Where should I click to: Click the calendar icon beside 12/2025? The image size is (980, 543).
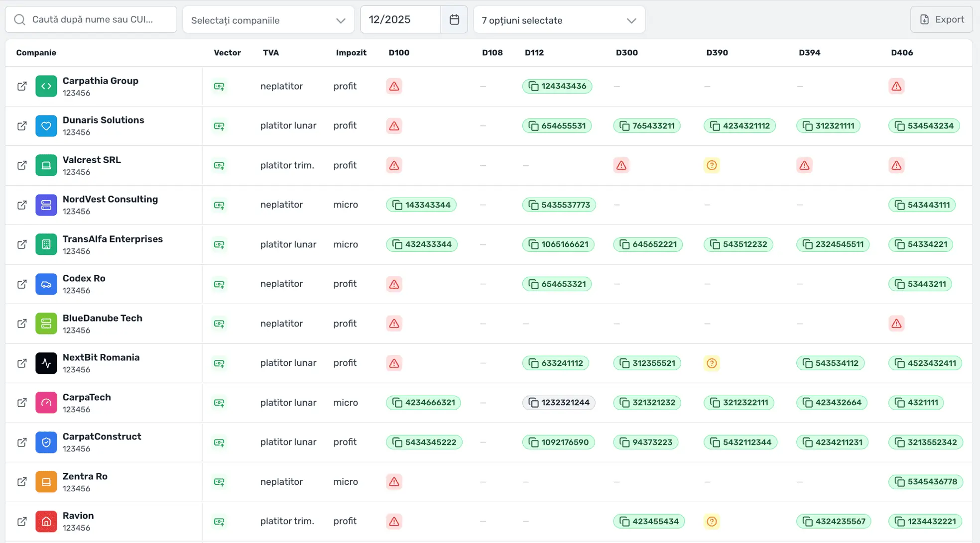(x=454, y=19)
